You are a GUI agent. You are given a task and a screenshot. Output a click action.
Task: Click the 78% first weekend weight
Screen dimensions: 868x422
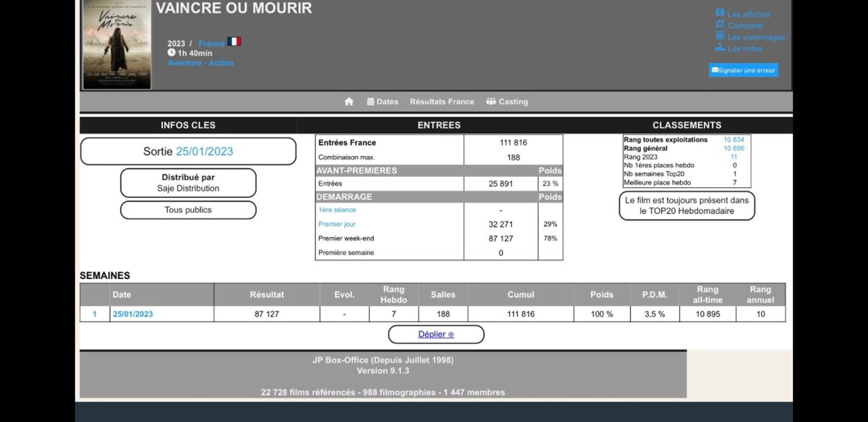pyautogui.click(x=550, y=238)
